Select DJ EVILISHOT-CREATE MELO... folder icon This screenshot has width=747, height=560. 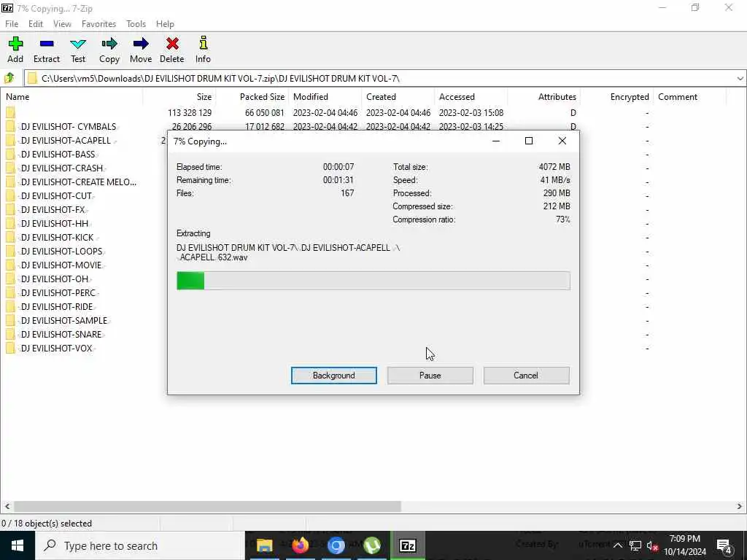pos(10,182)
